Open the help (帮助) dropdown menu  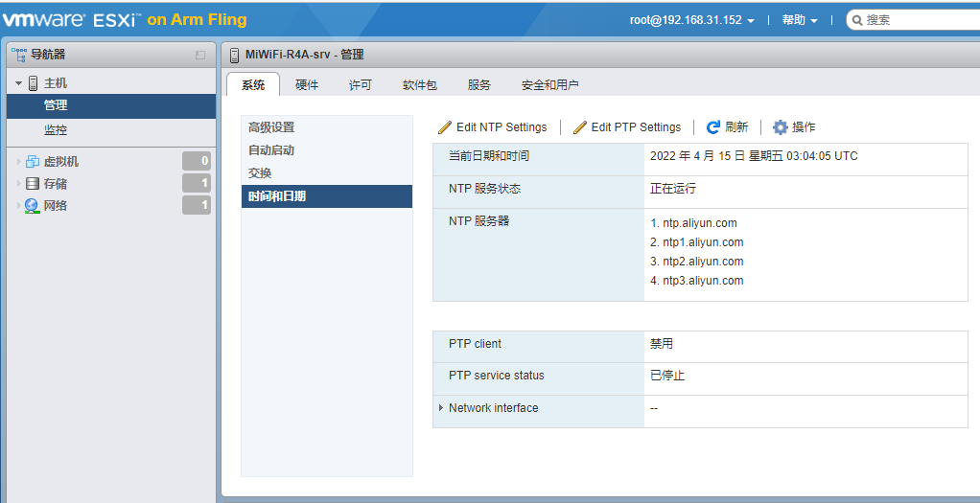tap(800, 20)
